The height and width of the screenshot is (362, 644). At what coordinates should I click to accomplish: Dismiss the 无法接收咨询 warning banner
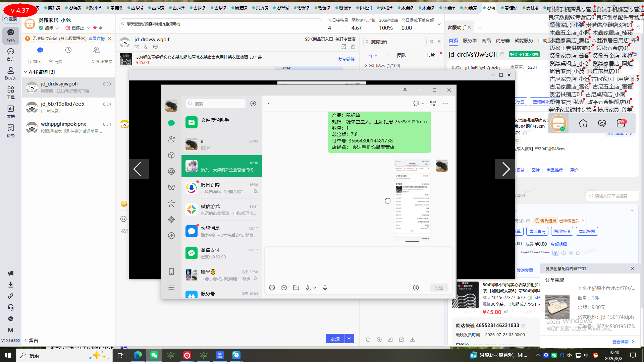[x=110, y=39]
